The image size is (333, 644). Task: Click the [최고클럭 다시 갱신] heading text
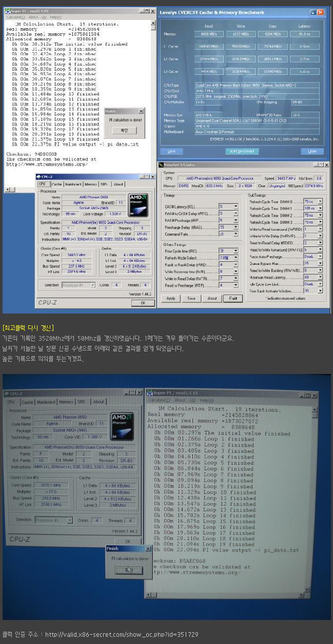click(x=28, y=327)
